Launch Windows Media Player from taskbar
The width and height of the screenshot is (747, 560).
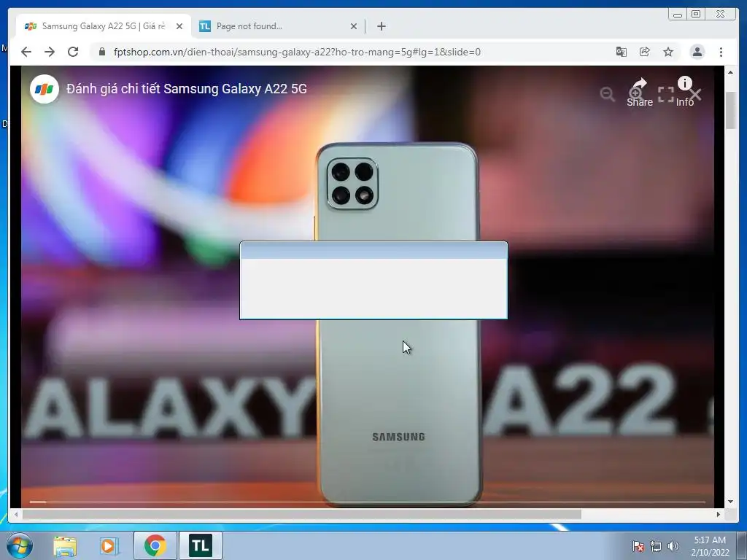click(109, 545)
